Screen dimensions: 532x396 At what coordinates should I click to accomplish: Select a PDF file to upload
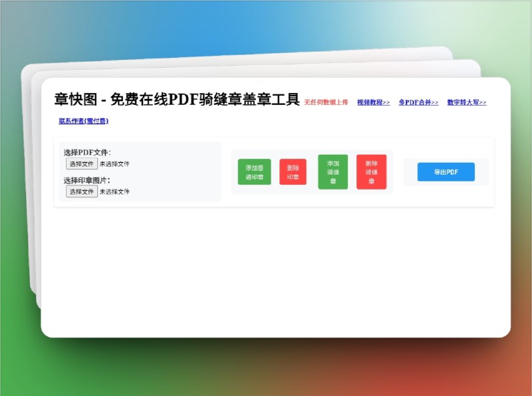point(80,163)
